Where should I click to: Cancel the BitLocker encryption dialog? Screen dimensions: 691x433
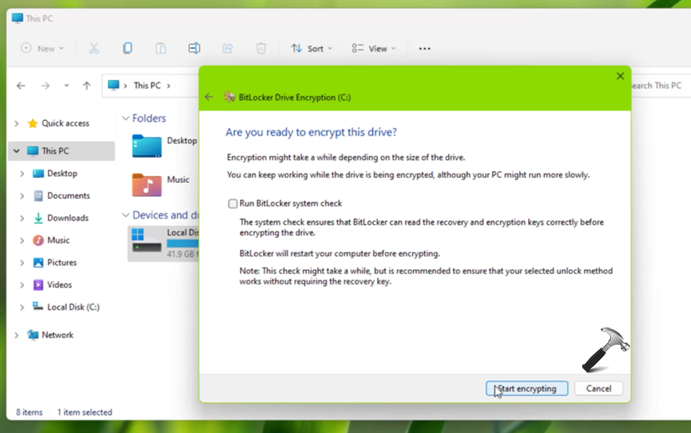click(598, 388)
